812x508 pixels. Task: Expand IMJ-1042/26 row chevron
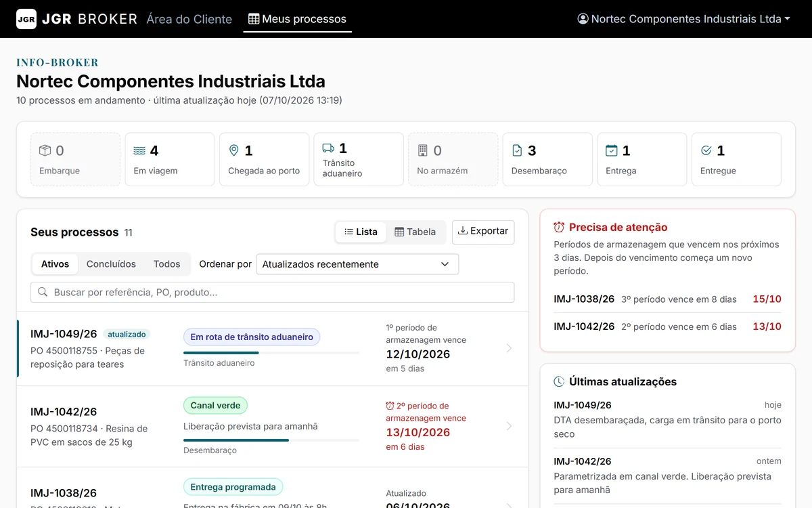click(510, 426)
